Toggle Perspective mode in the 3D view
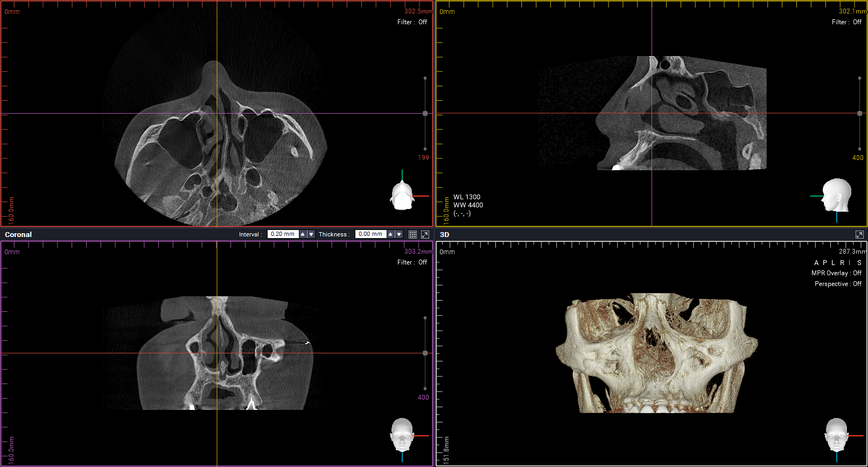This screenshot has height=467, width=868. pyautogui.click(x=838, y=284)
